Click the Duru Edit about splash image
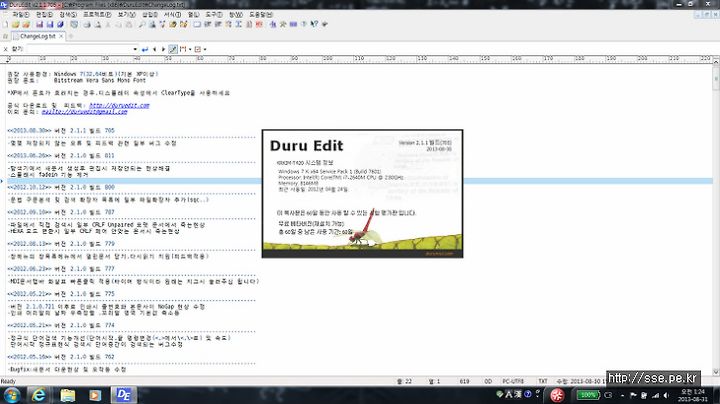The image size is (720, 404). point(362,194)
